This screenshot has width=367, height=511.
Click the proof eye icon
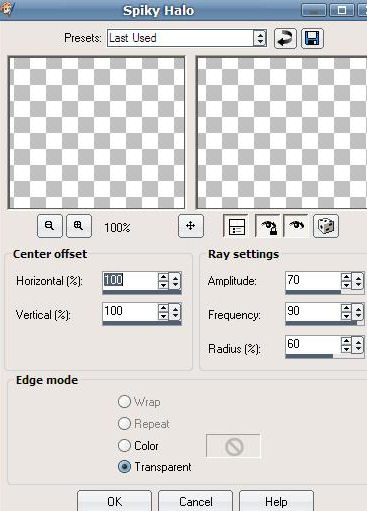(296, 226)
